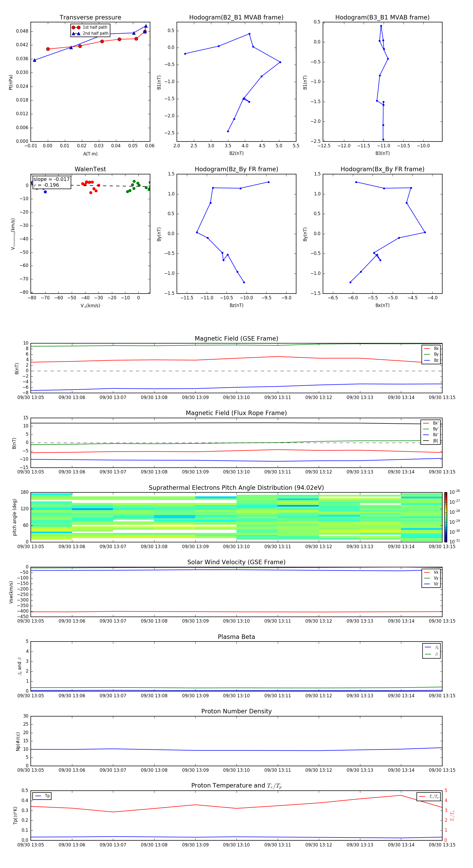Click the 'slope = -0.017' annotation
473x868 pixels.
tap(52, 179)
